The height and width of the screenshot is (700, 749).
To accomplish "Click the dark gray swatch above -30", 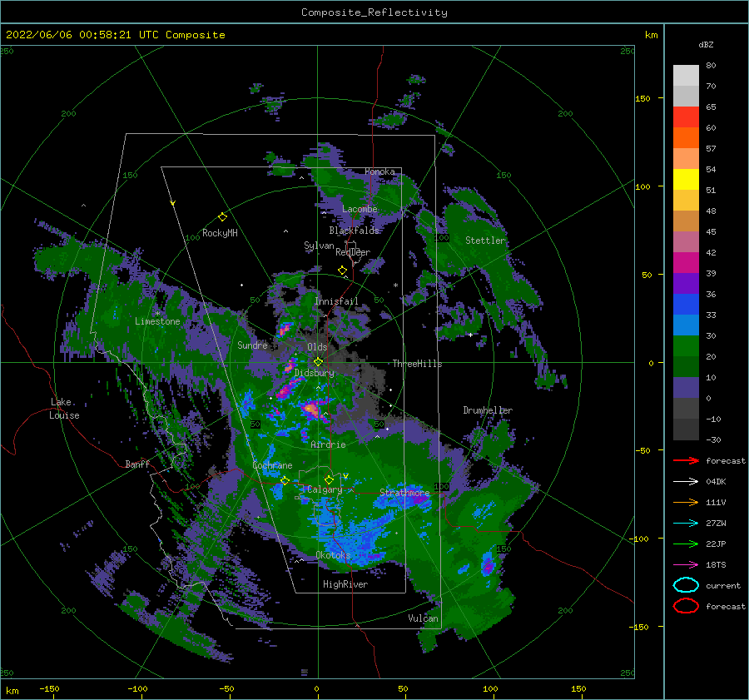I will (686, 429).
